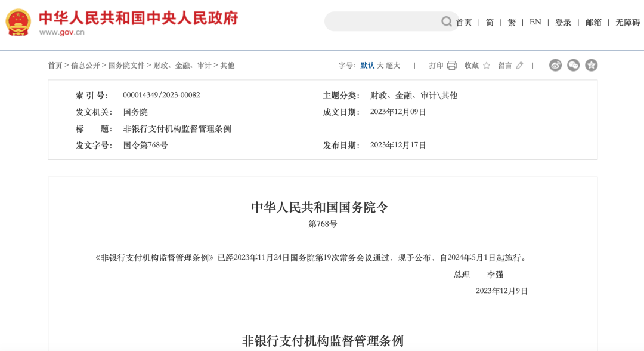The height and width of the screenshot is (351, 644).
Task: Go to 国务院文件 breadcrumb
Action: point(126,65)
